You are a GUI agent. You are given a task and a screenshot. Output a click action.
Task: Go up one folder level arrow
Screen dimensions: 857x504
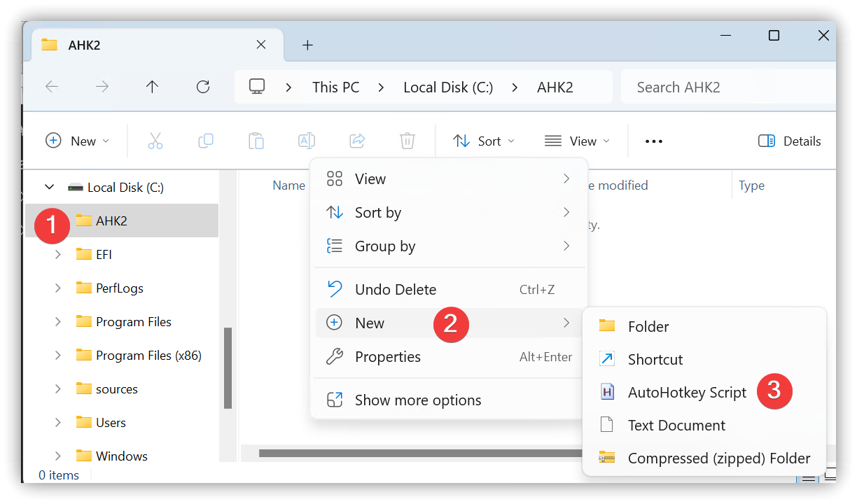[x=152, y=87]
